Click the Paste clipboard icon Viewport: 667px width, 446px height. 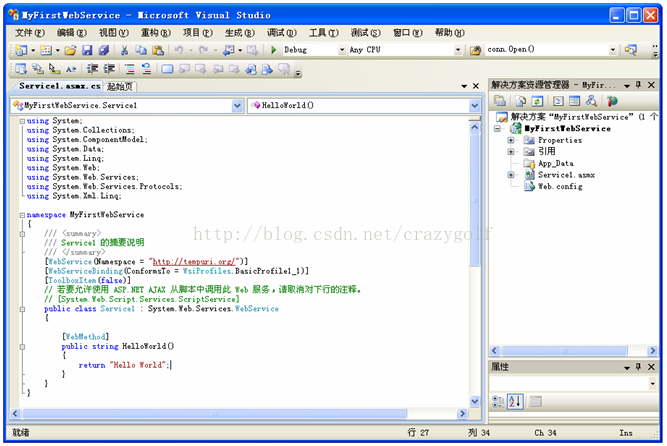pos(158,50)
